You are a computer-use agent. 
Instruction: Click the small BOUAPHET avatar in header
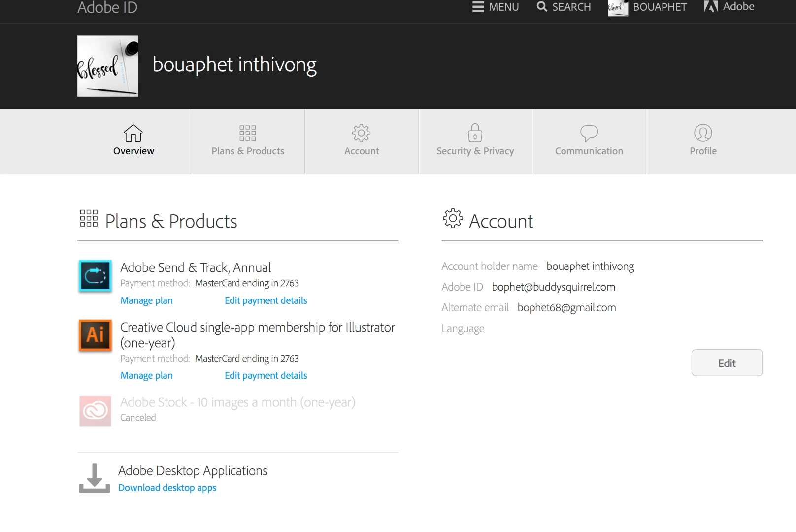(x=618, y=8)
